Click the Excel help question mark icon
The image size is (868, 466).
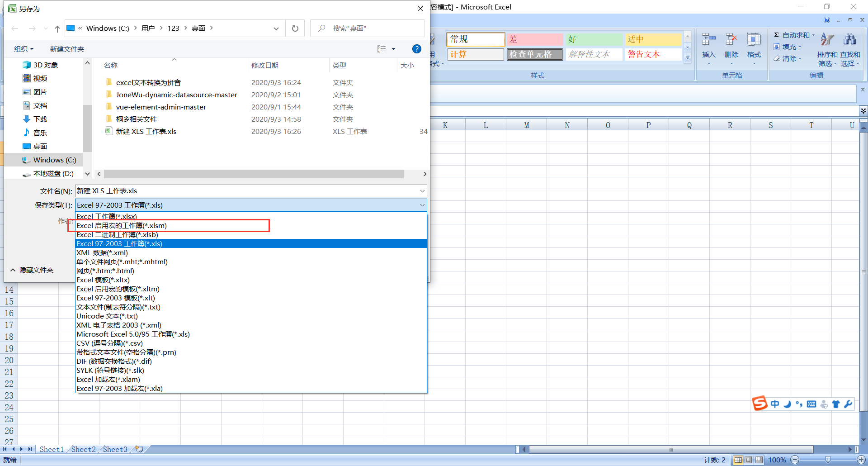point(827,20)
